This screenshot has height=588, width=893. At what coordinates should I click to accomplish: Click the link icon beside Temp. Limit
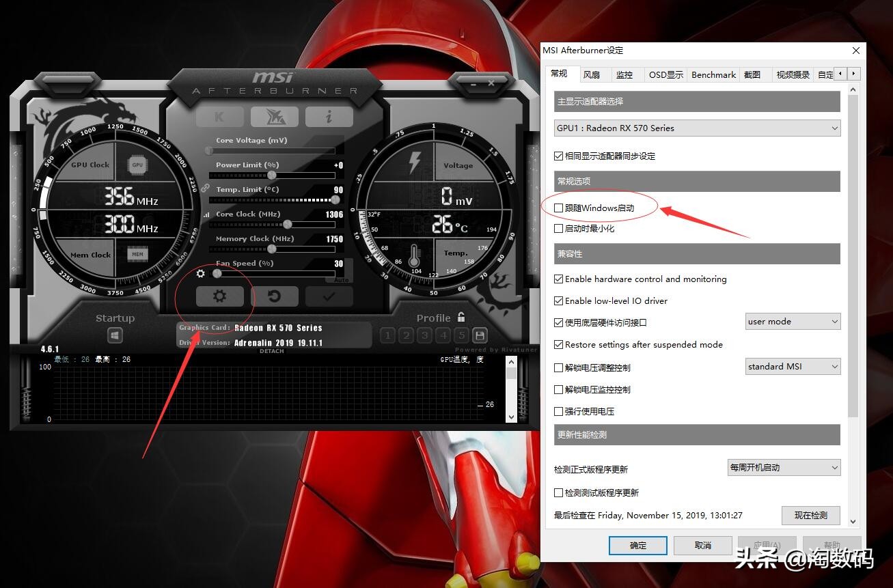[205, 188]
